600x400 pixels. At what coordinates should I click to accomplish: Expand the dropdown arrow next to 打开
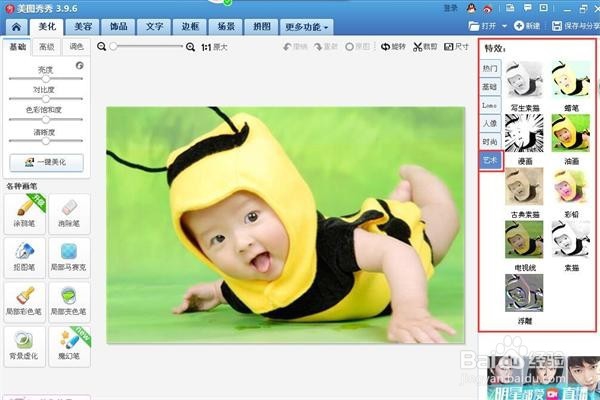[x=504, y=26]
